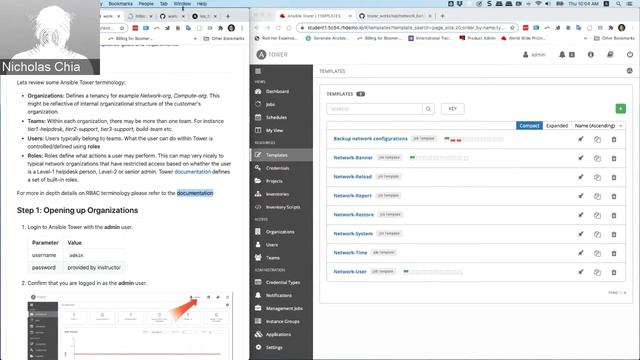640x360 pixels.
Task: Switch the template list to Expanded view
Action: click(557, 126)
